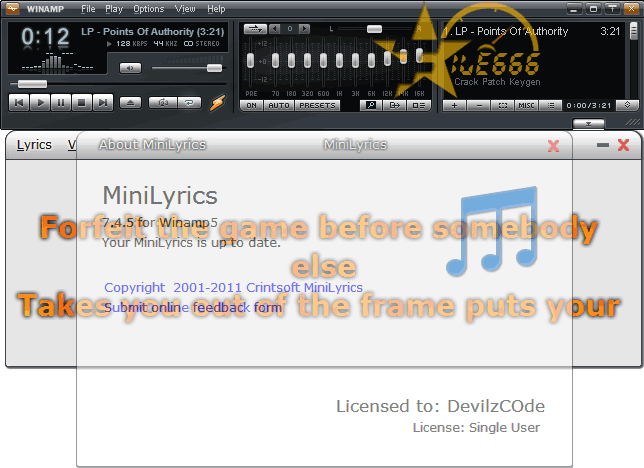Maximize the Winamp window

tap(593, 9)
